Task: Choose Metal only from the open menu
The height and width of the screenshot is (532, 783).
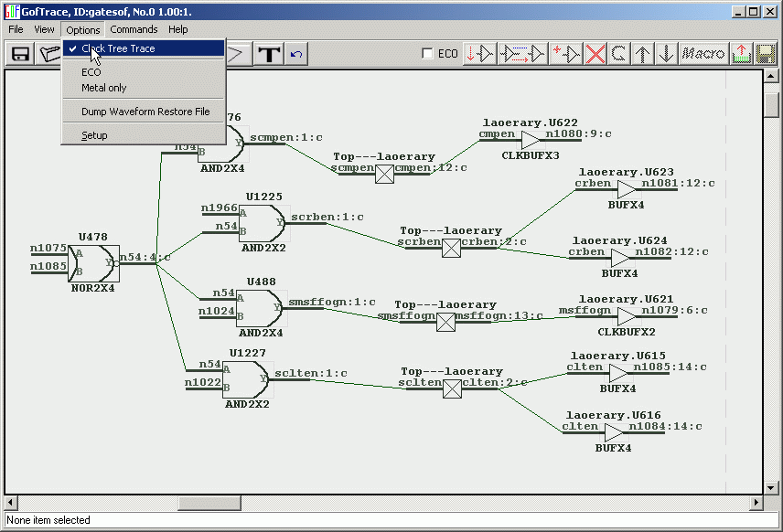Action: (x=102, y=87)
